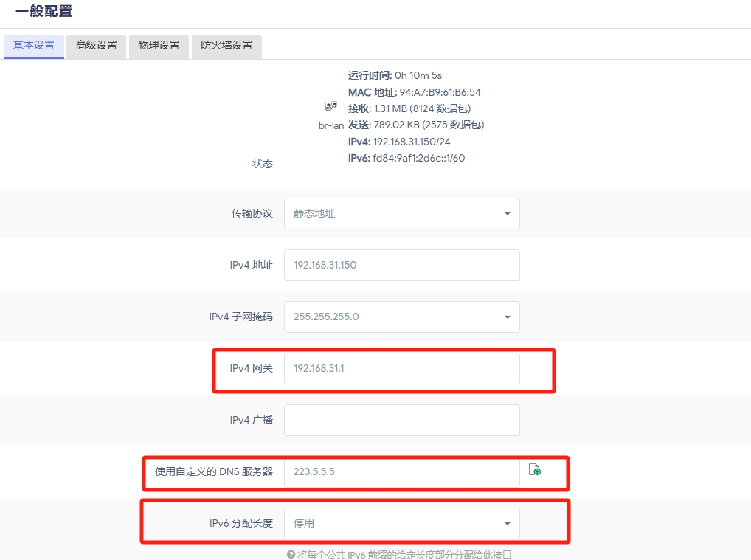Open the 传输协议 dropdown showing 静态地址
The image size is (751, 560).
pyautogui.click(x=401, y=213)
